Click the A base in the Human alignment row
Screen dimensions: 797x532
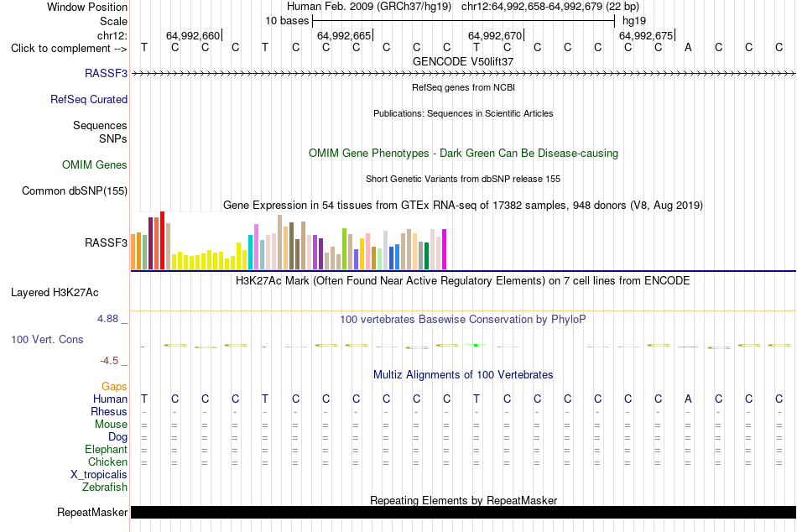[688, 399]
